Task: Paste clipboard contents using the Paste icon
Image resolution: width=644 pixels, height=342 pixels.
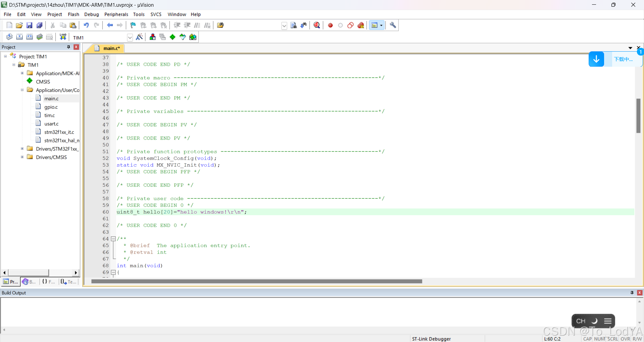Action: pyautogui.click(x=73, y=25)
